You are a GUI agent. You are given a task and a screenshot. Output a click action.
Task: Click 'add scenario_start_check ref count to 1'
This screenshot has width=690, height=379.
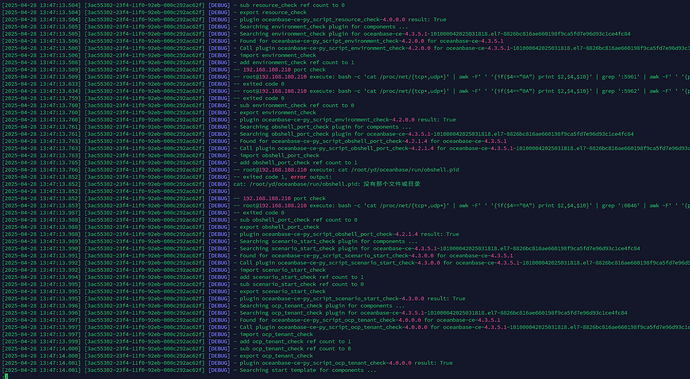(298, 277)
